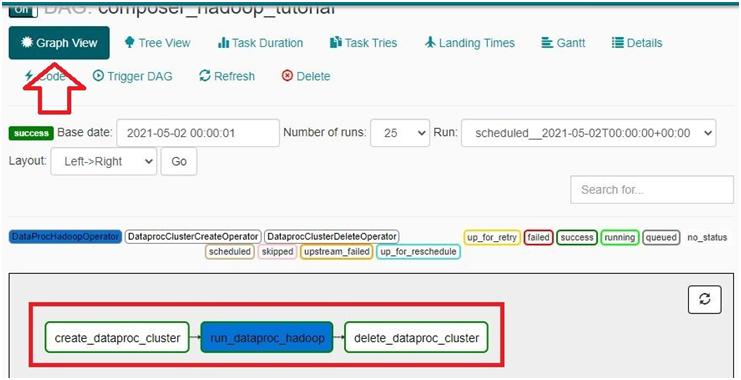
Task: Click the Graph View sun icon
Action: [x=26, y=43]
